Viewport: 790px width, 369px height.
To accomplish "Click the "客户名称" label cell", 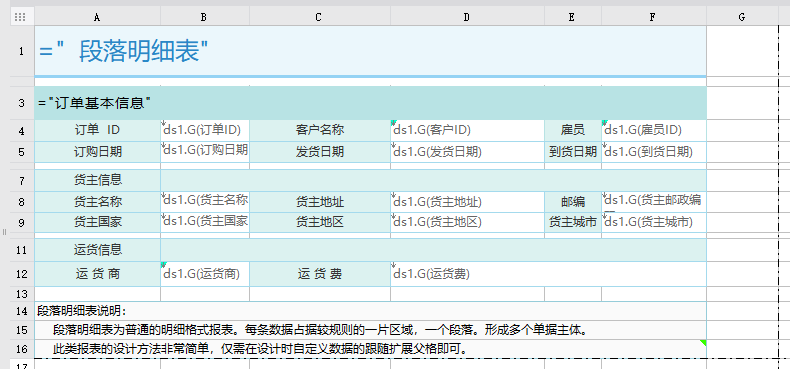I will point(319,131).
